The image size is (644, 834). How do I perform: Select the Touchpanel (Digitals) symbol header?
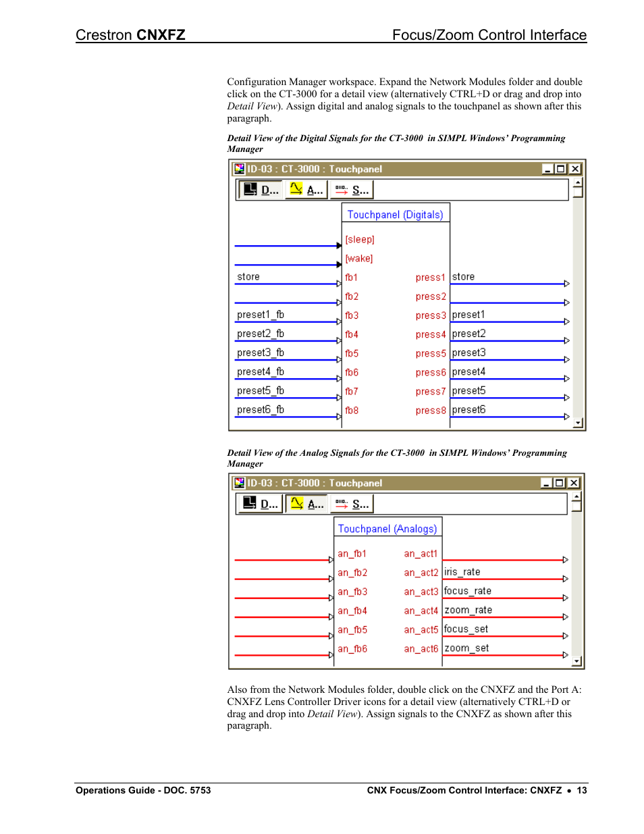click(x=396, y=215)
